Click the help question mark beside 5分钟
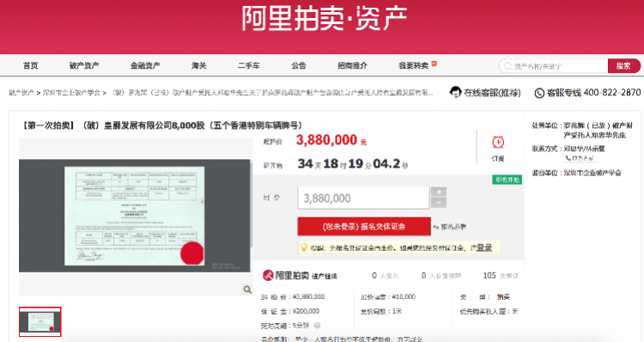 click(x=317, y=325)
